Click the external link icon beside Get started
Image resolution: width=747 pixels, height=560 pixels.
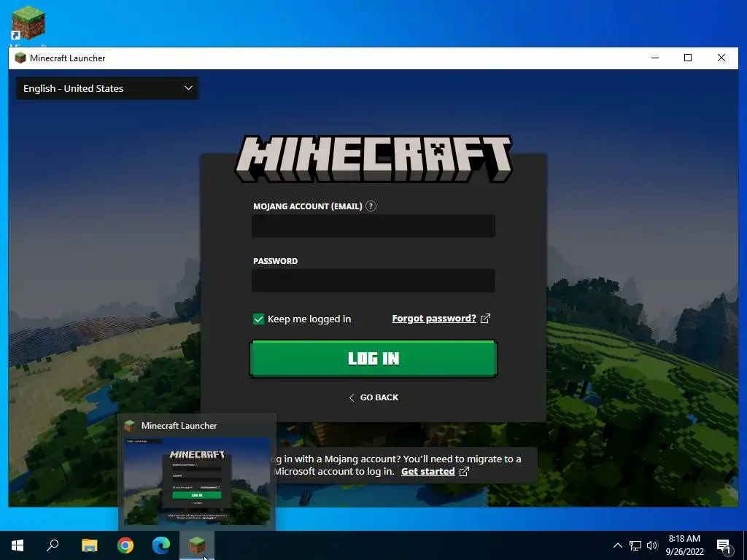(464, 472)
